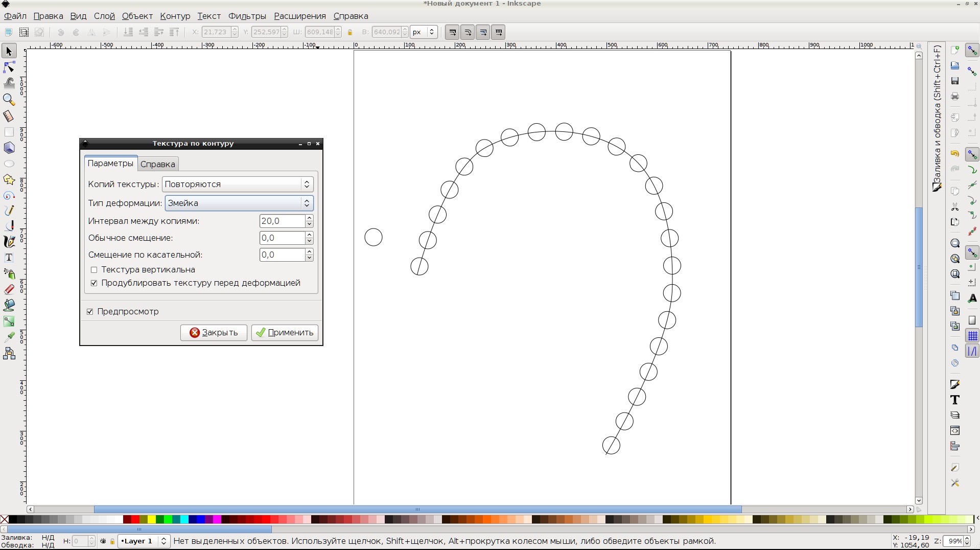Viewport: 980px width, 550px height.
Task: Decrease 'Обычное смещение' value
Action: [309, 241]
